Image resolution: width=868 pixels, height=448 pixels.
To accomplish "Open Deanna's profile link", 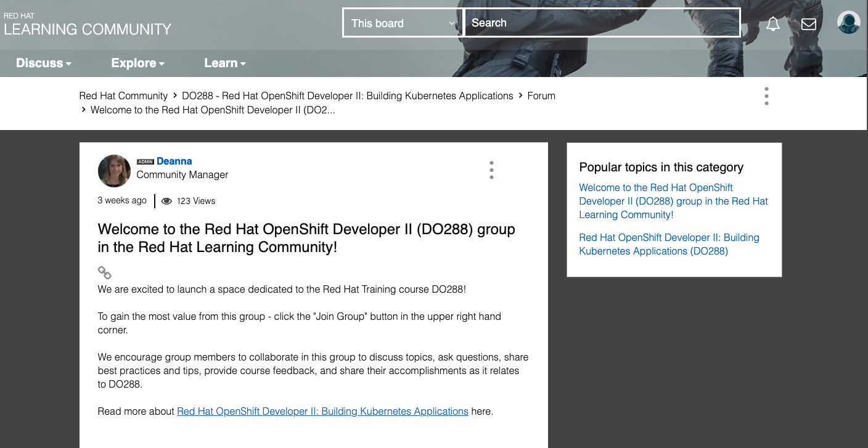I will tap(174, 161).
